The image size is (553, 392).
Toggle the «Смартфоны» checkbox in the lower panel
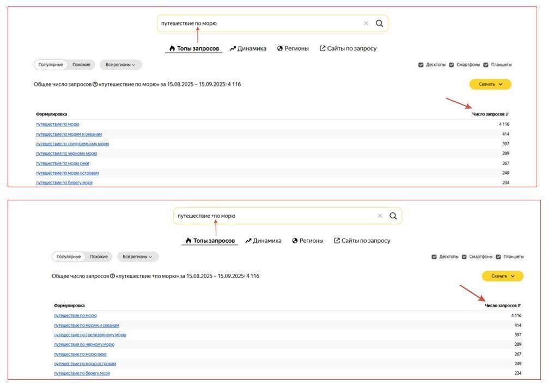coord(464,257)
